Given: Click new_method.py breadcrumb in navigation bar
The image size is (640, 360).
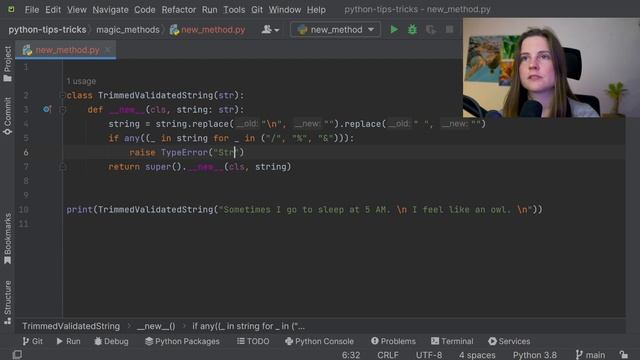Looking at the screenshot, I should click(208, 30).
